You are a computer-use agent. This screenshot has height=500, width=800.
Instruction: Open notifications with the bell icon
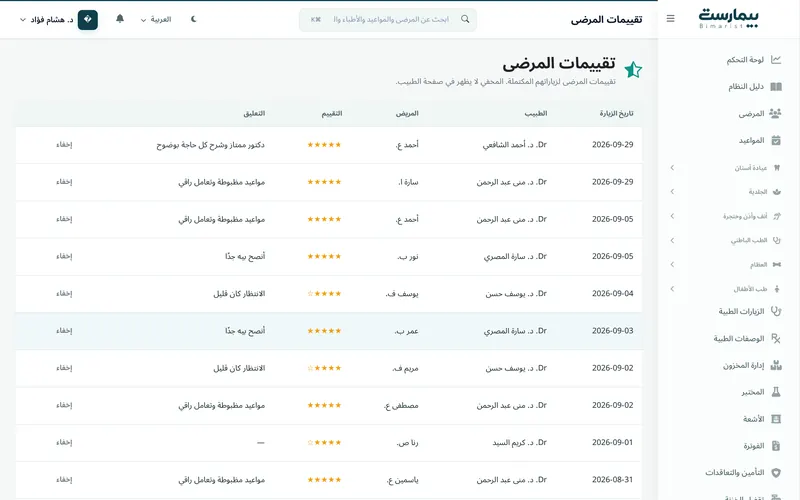(x=120, y=19)
